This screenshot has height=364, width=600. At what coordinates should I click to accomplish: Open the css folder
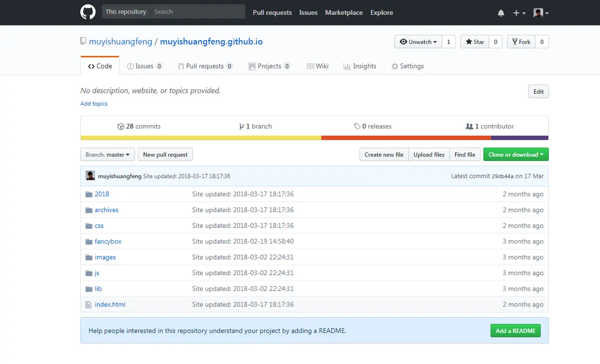tap(99, 226)
